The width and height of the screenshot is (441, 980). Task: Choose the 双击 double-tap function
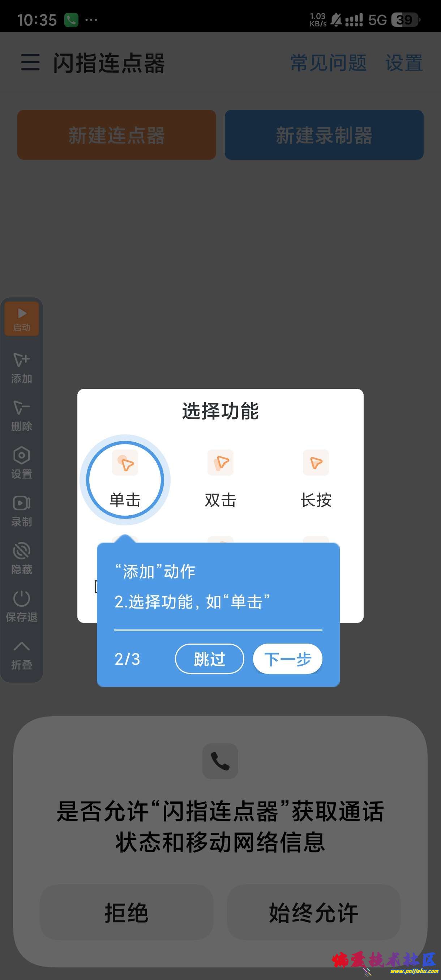coord(220,480)
